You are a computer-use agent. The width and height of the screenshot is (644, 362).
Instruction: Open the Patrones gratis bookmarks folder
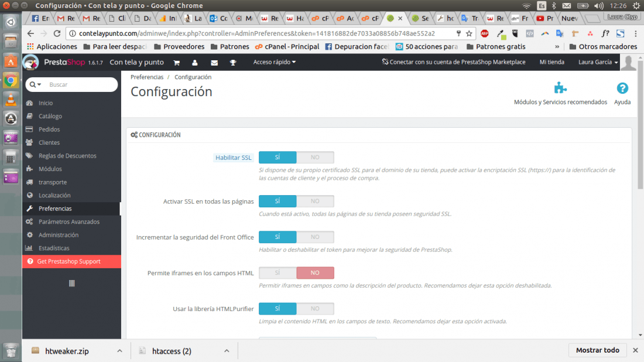pyautogui.click(x=496, y=46)
